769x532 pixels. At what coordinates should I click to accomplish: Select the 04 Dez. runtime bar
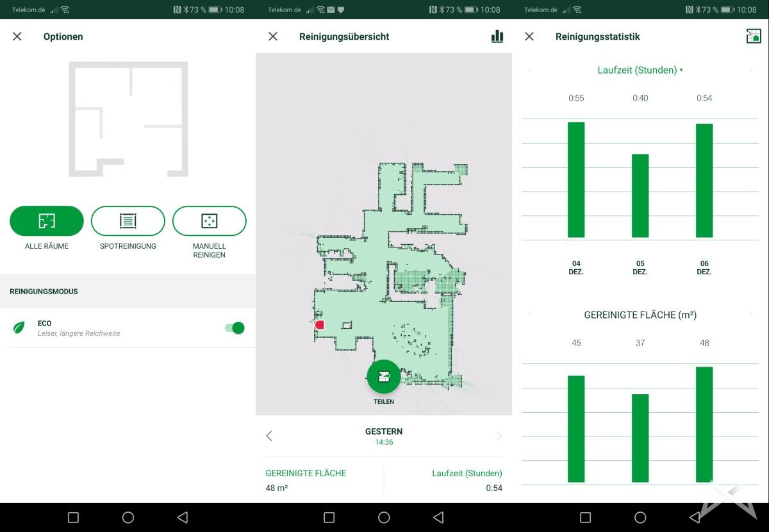(576, 179)
